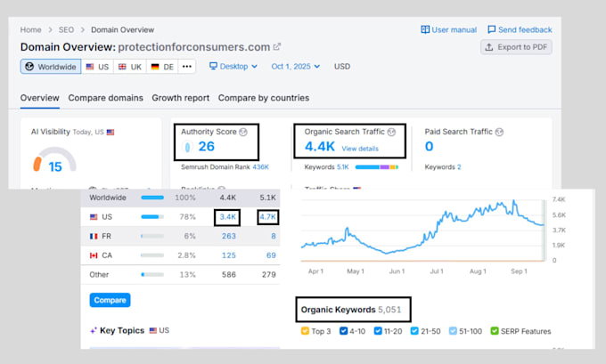Open the Growth report tab
This screenshot has height=364, width=606.
click(181, 98)
